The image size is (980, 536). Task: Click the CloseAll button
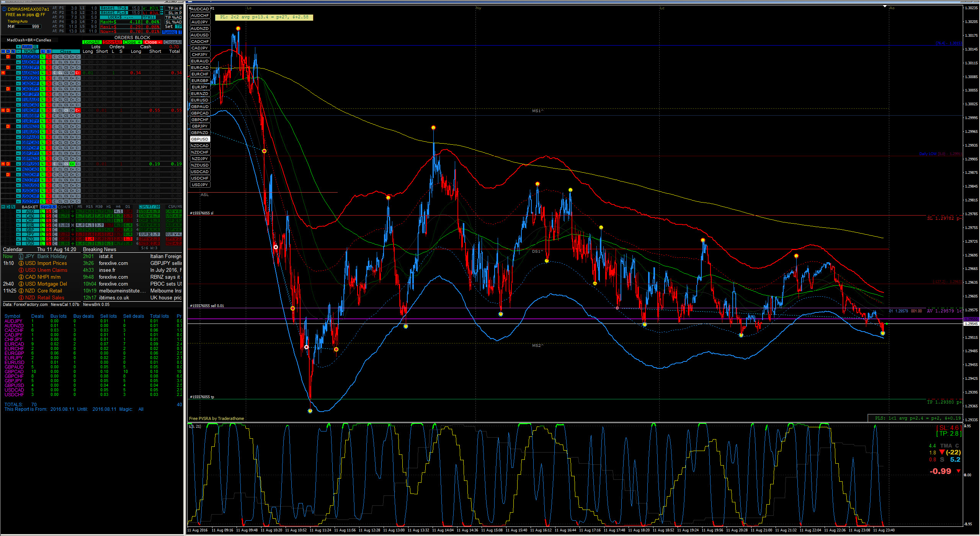pyautogui.click(x=173, y=42)
